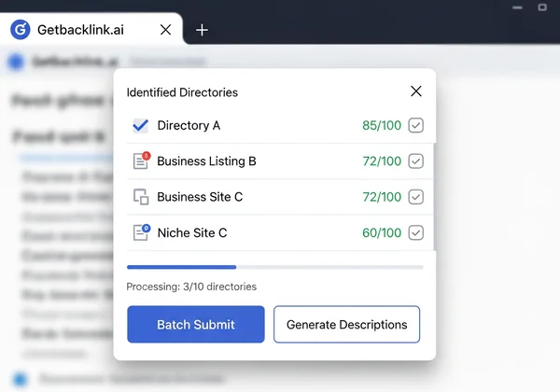The width and height of the screenshot is (560, 392).
Task: Uncheck the Business Listing B checkbox
Action: [x=416, y=161]
